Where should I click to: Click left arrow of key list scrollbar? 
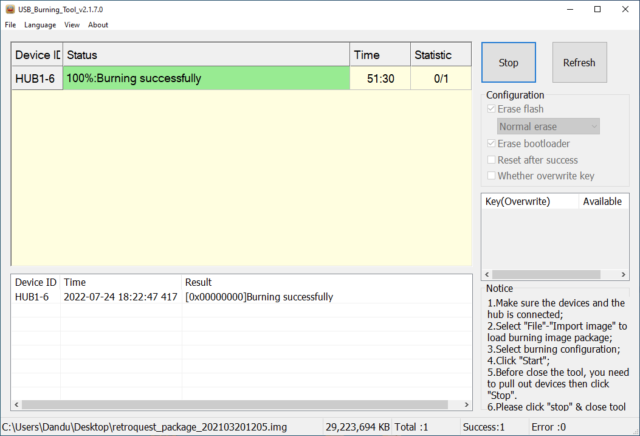coord(487,274)
